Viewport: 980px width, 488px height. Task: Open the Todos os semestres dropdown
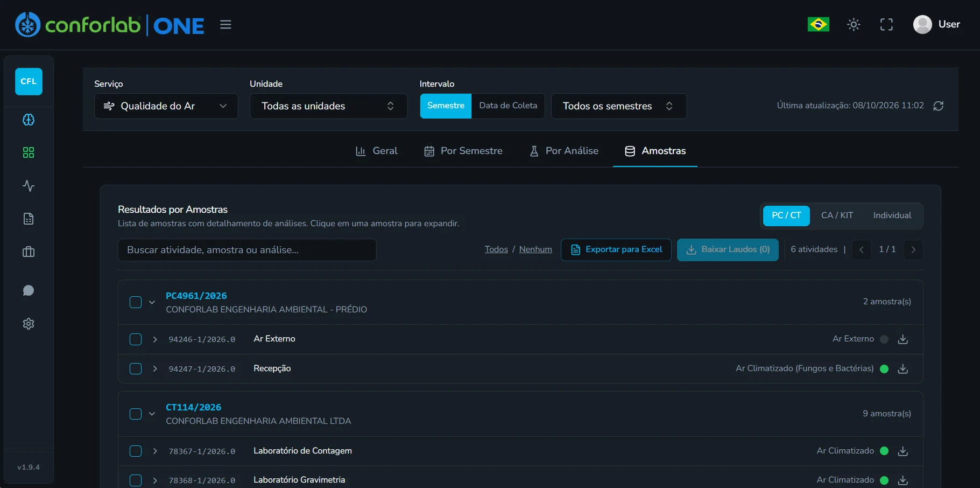click(619, 106)
